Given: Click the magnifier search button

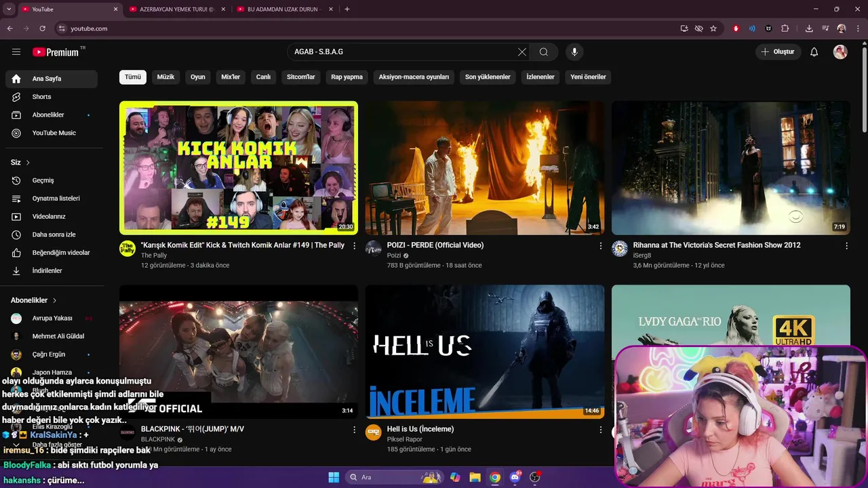Looking at the screenshot, I should [x=544, y=52].
